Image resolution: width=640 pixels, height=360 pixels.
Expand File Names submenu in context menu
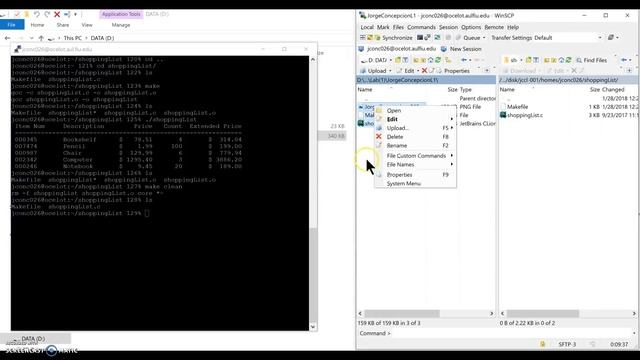coord(415,164)
